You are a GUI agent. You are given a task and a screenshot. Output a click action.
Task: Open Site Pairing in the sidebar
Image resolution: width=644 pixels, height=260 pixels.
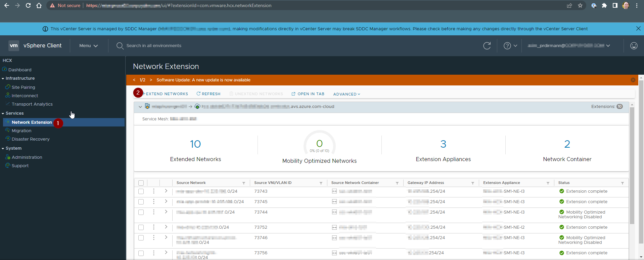pyautogui.click(x=23, y=87)
